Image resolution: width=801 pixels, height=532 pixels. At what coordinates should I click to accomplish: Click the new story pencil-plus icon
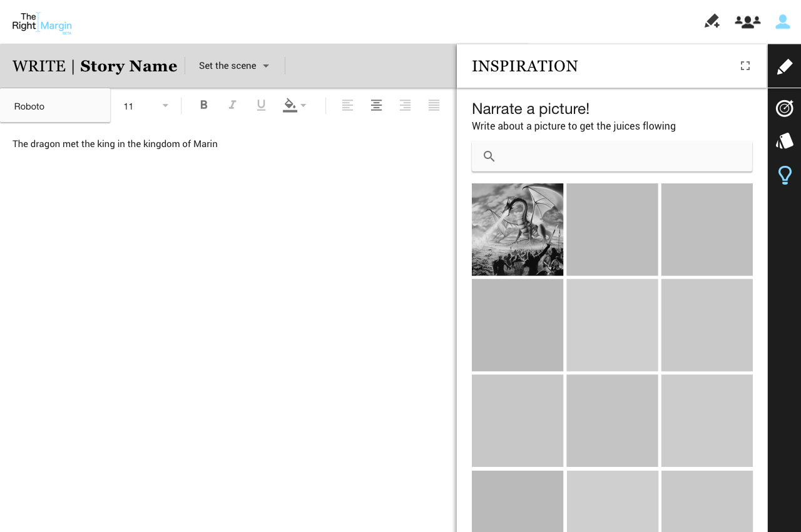[712, 22]
